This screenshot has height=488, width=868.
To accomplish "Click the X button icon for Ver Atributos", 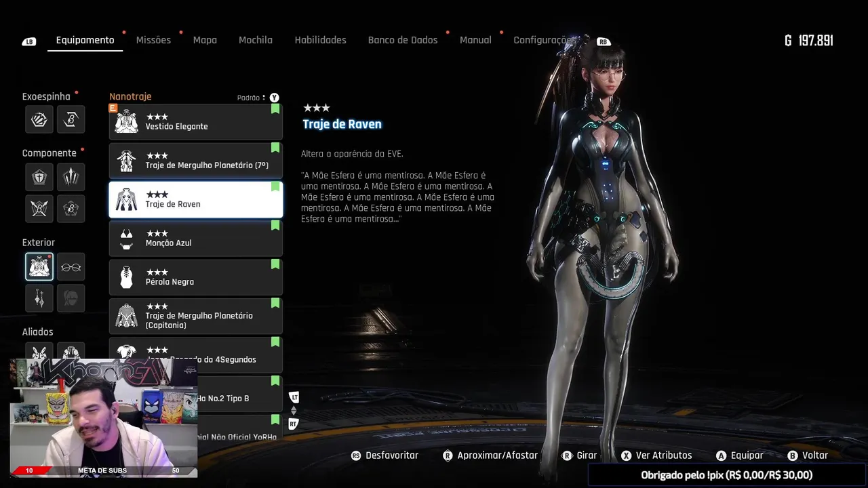I will [626, 456].
